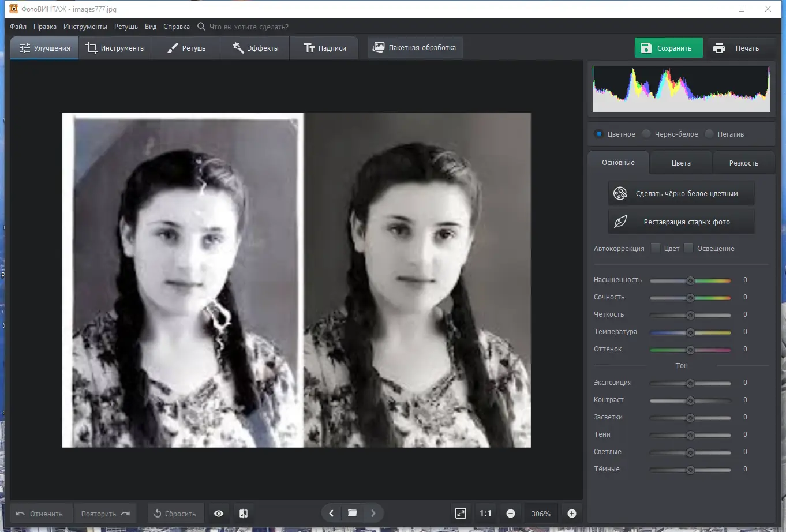This screenshot has height=532, width=786.
Task: Open Пакетная обработка batch processing
Action: (415, 48)
